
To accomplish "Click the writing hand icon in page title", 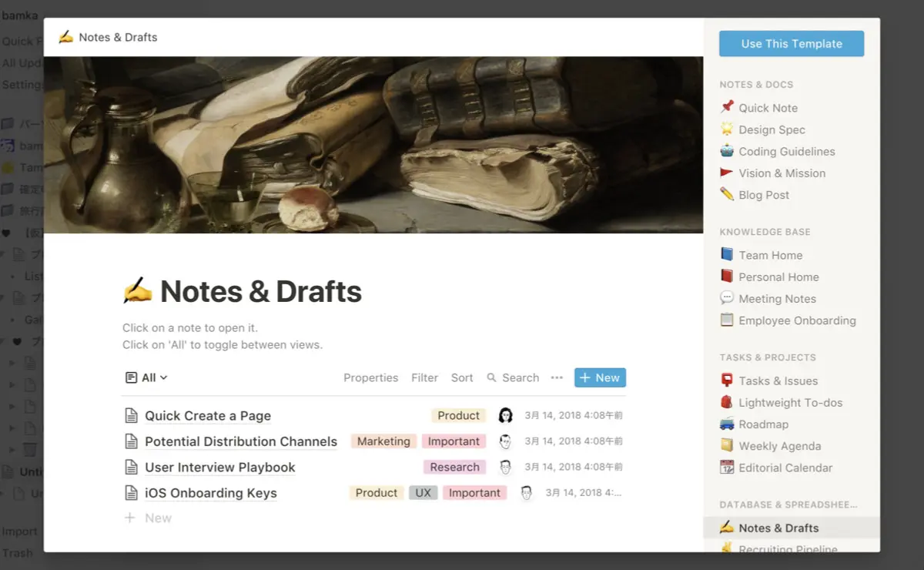I will pos(138,291).
